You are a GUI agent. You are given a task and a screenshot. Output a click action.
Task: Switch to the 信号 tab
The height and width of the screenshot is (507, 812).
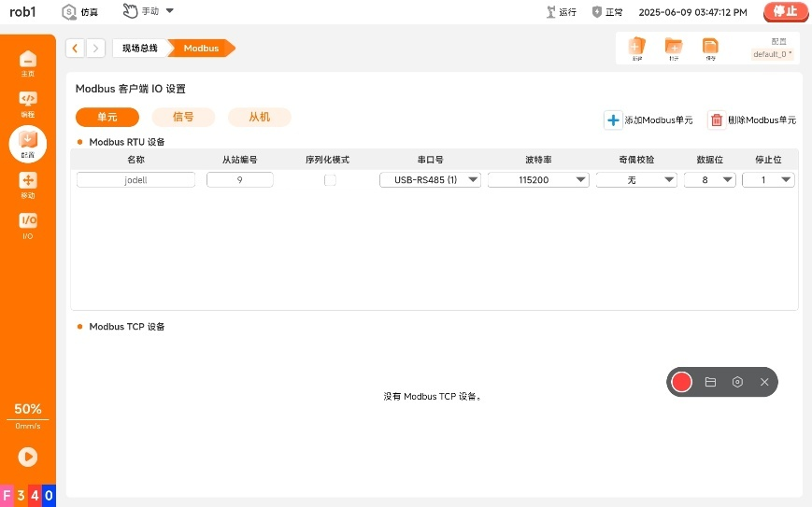coord(183,117)
